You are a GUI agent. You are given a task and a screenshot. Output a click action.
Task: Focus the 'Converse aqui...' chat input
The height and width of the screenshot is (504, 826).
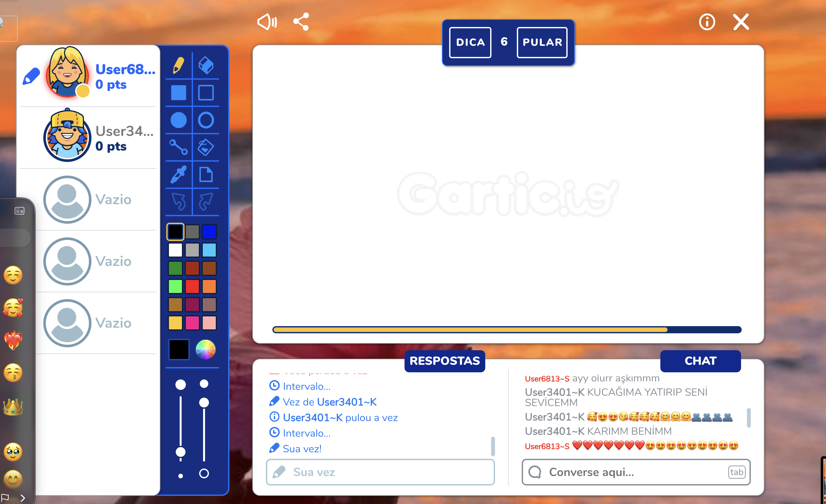click(x=636, y=472)
